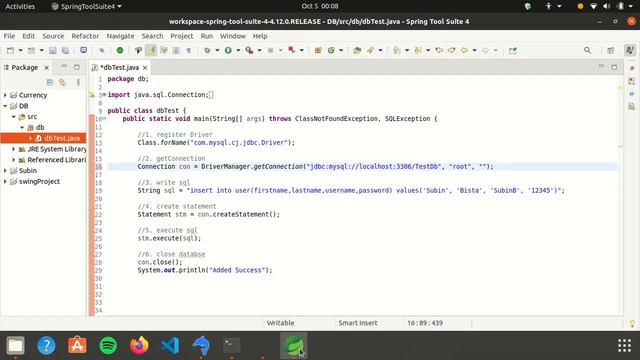
Task: Maximize the editor area
Action: click(614, 67)
